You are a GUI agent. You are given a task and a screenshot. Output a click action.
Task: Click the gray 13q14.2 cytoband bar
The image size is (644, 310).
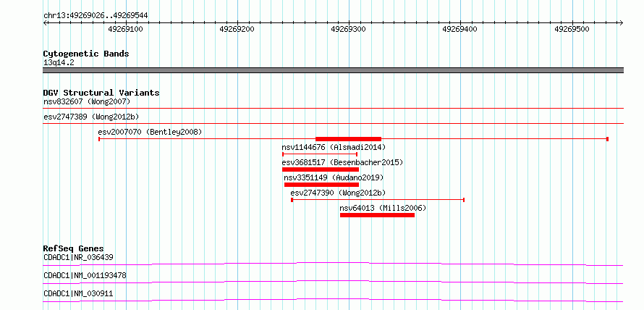pos(334,70)
